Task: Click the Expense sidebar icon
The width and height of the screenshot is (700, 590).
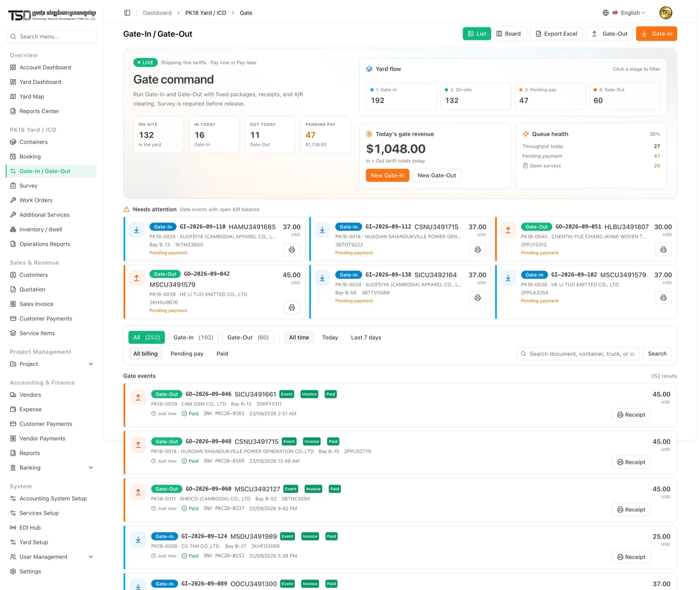Action: pyautogui.click(x=13, y=409)
